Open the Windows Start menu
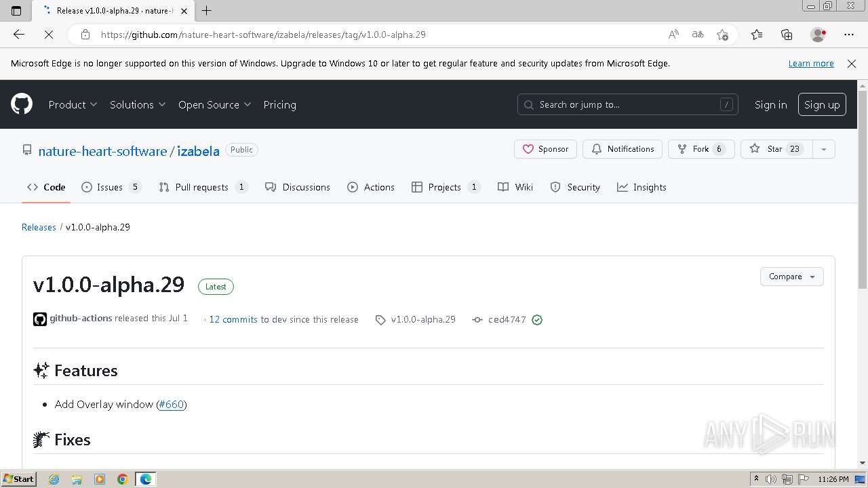Viewport: 868px width, 488px height. 19,479
